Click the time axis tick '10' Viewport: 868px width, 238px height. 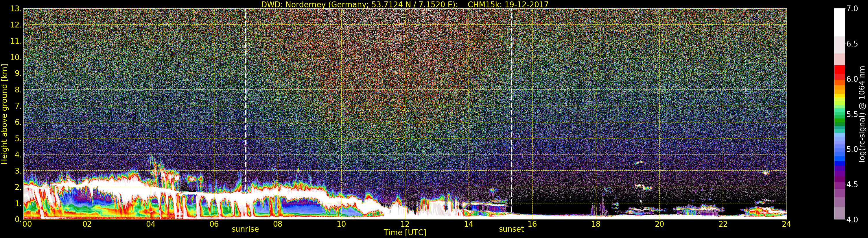coord(341,224)
